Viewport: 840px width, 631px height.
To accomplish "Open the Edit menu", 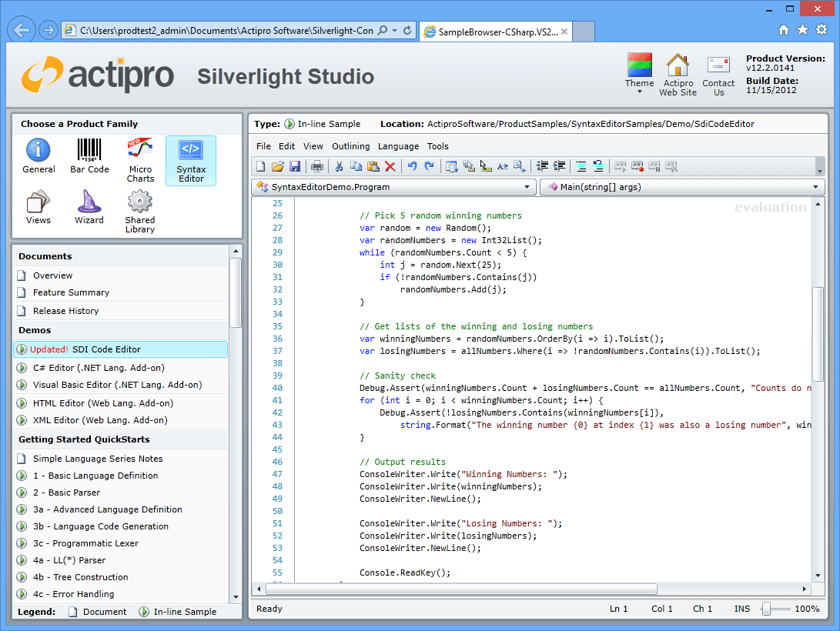I will 286,146.
